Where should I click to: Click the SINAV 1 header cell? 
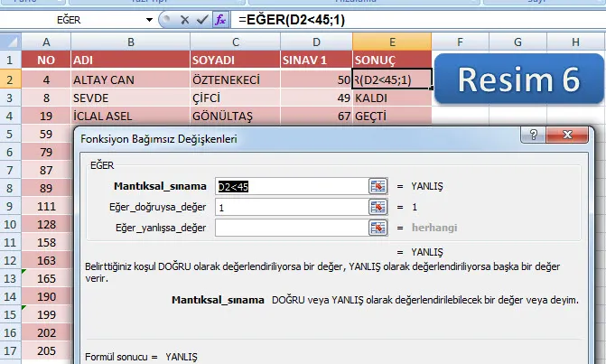[316, 60]
